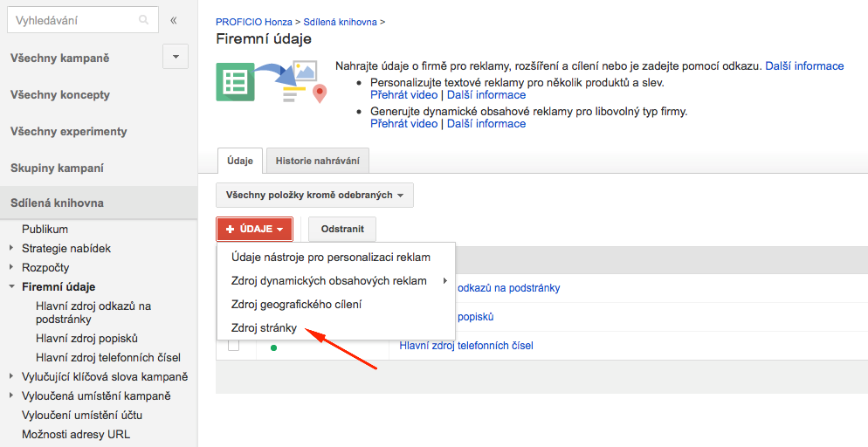
Task: Open Publikum in shared library
Action: [45, 229]
